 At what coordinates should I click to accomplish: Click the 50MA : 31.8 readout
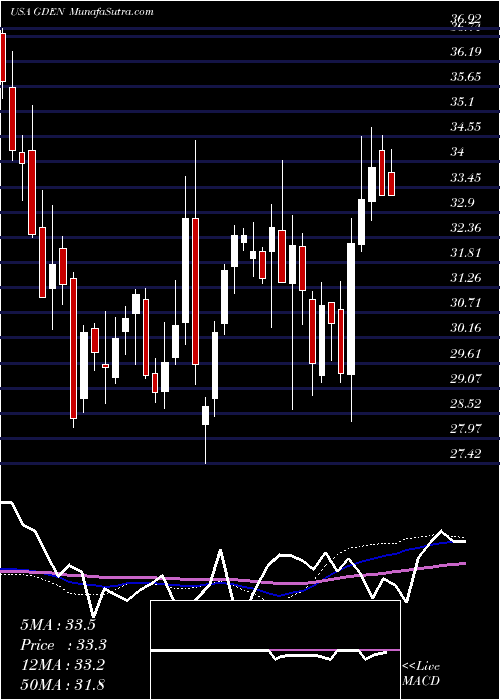point(62,684)
